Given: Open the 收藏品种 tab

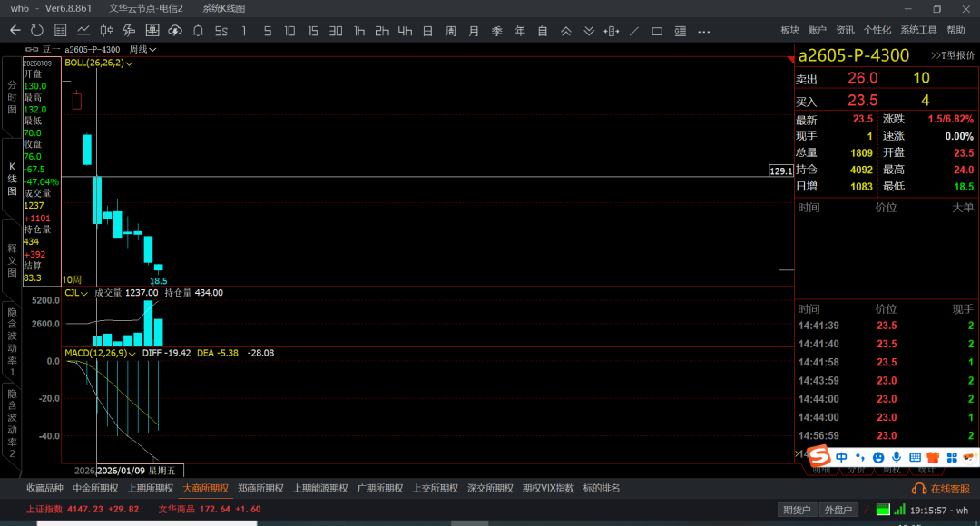Looking at the screenshot, I should tap(44, 489).
